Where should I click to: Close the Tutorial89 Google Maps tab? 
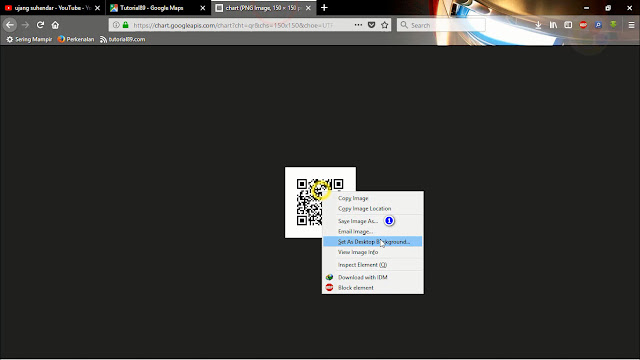pyautogui.click(x=202, y=8)
